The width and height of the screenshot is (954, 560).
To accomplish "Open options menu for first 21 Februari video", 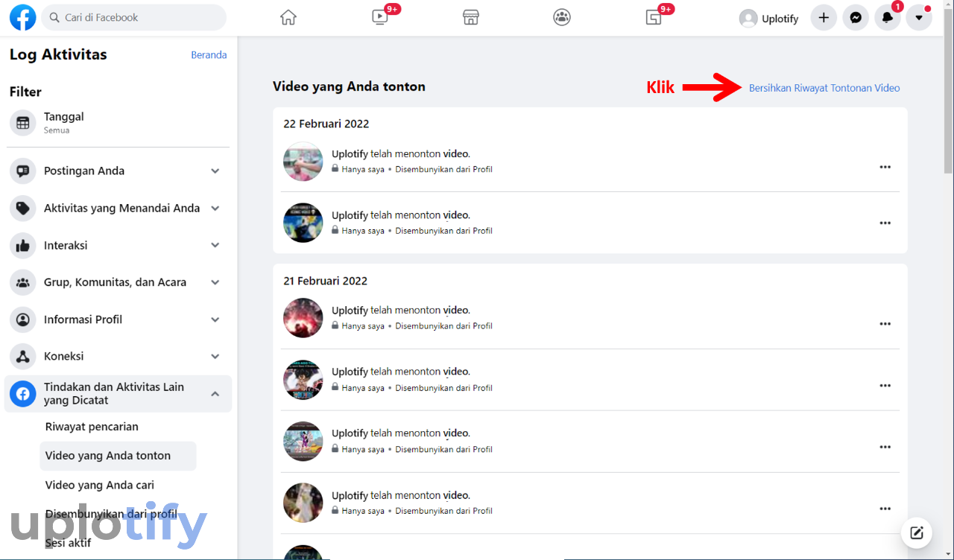I will [885, 324].
